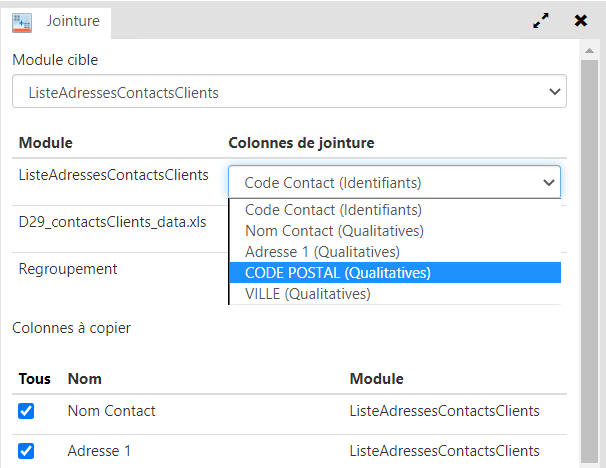Screen dimensions: 606x468
Task: Select CODE POSTAL (Qualitatives) option
Action: tap(338, 273)
